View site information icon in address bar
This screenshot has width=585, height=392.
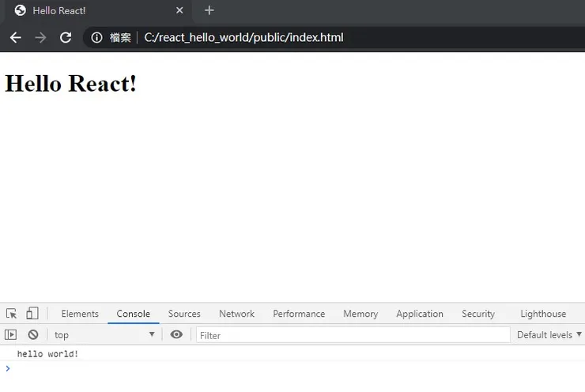coord(96,37)
